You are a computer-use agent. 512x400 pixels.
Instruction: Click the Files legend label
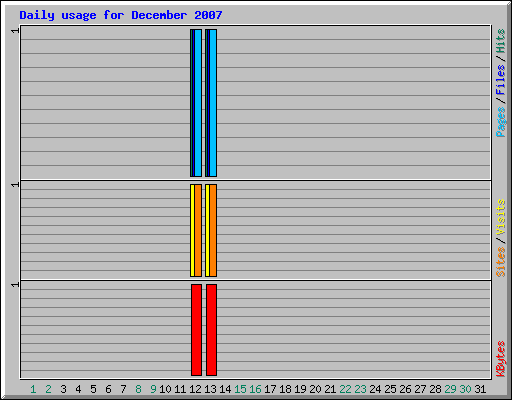[x=501, y=80]
